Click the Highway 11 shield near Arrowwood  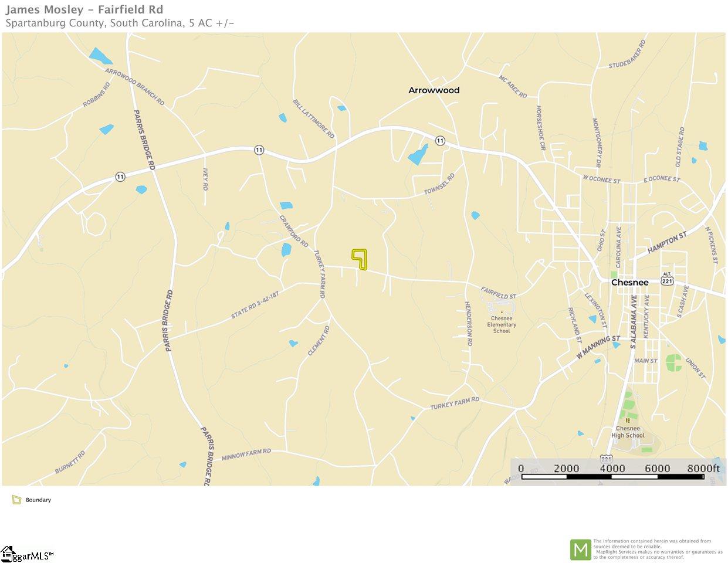point(440,140)
